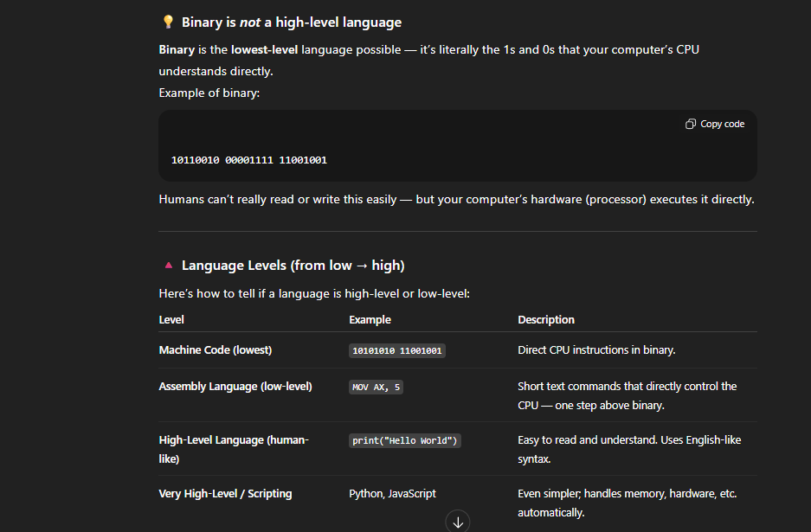The height and width of the screenshot is (532, 811).
Task: Click the "Example" table column header
Action: pos(370,320)
